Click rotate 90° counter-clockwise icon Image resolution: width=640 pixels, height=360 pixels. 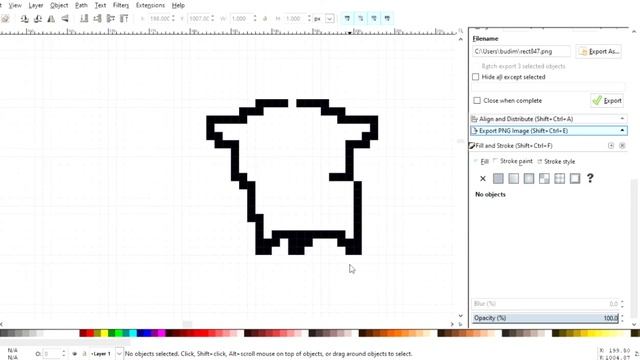[x=24, y=18]
